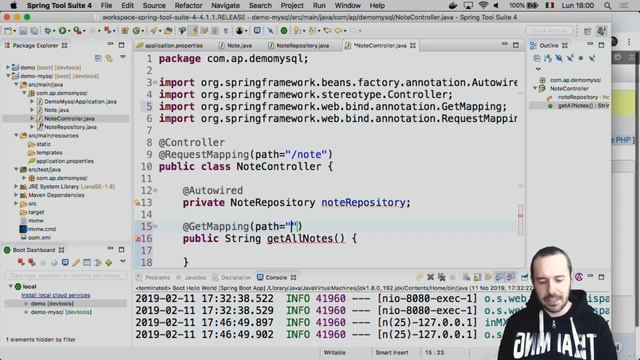The width and height of the screenshot is (640, 360).
Task: Collapse the demo-mysql project
Action: click(8, 76)
